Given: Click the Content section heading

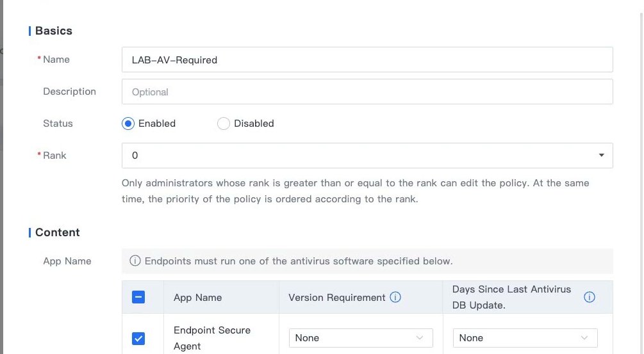Looking at the screenshot, I should 58,232.
